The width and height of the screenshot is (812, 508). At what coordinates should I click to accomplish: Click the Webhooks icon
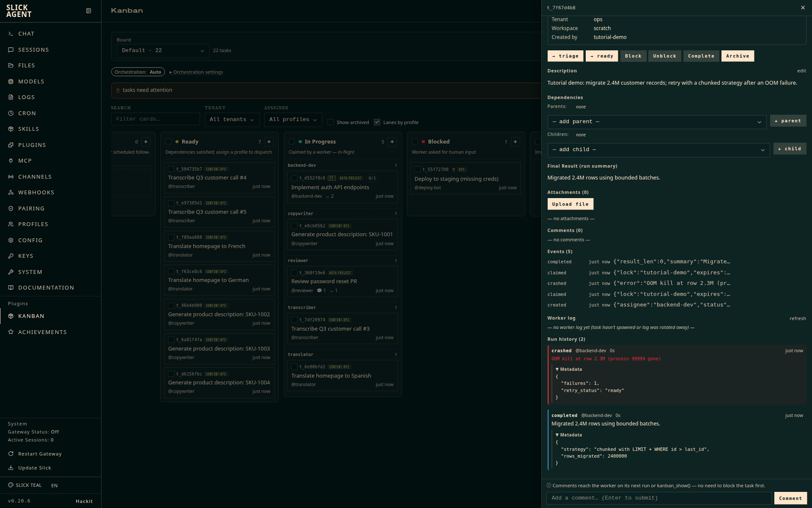pos(11,192)
